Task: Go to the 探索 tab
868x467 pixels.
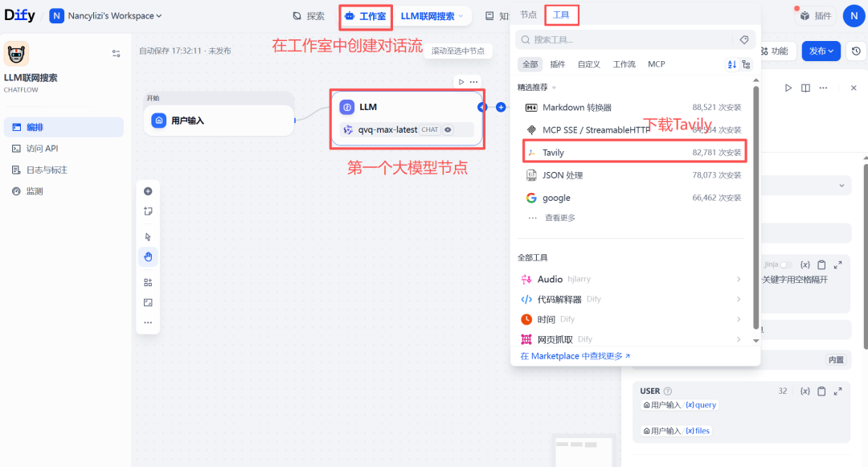Action: coord(309,16)
